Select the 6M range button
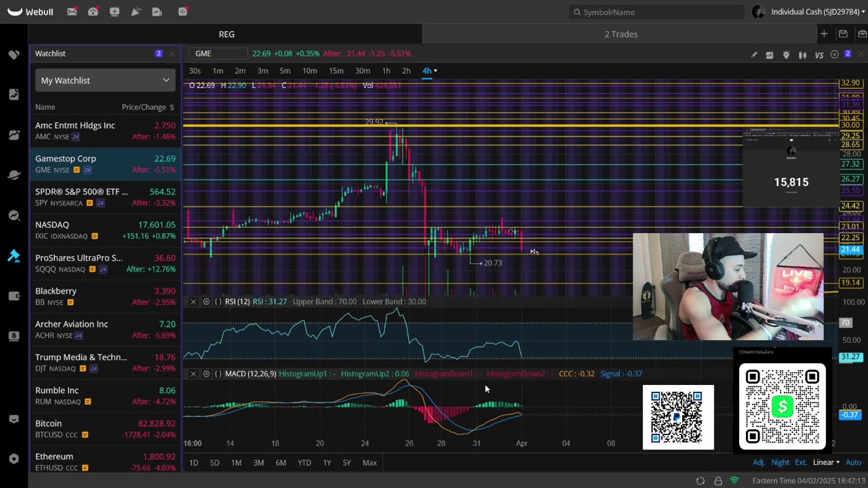 [281, 462]
